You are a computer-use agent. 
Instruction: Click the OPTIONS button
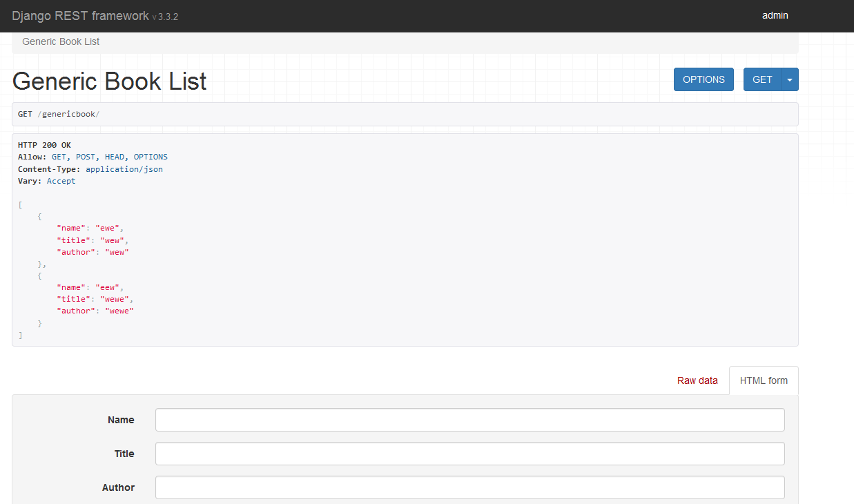[x=703, y=79]
